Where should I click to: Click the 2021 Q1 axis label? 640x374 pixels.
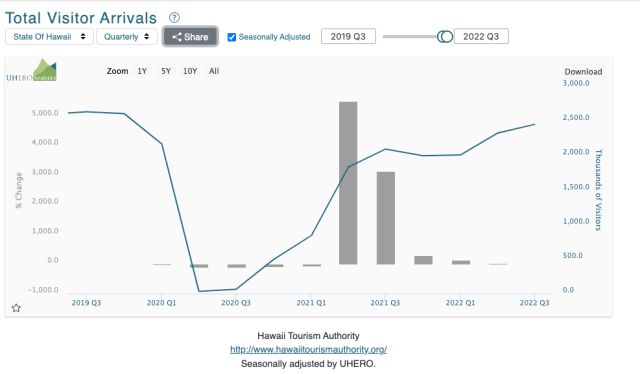tap(311, 303)
